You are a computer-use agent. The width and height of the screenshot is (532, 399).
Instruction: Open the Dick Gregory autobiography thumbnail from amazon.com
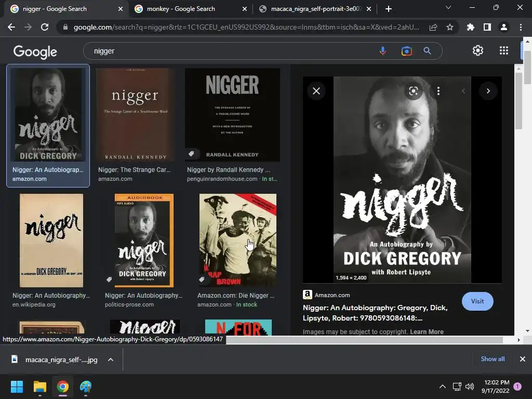(48, 115)
